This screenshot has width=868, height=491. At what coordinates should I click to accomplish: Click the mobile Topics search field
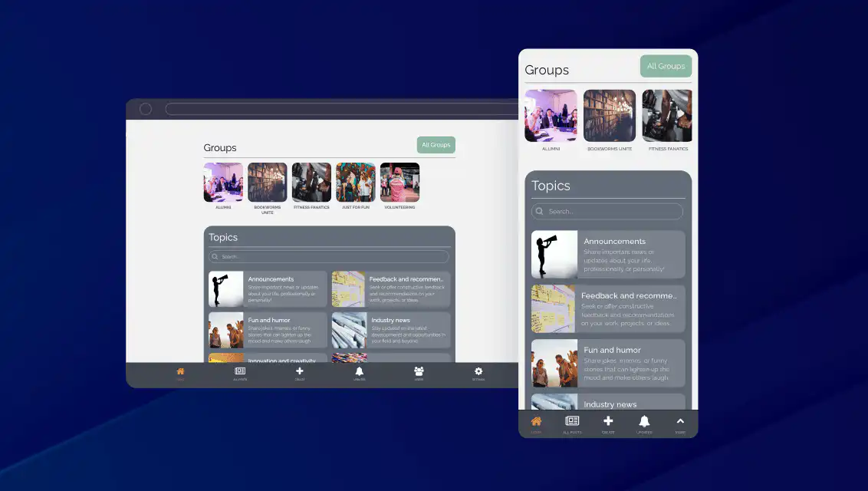coord(607,212)
